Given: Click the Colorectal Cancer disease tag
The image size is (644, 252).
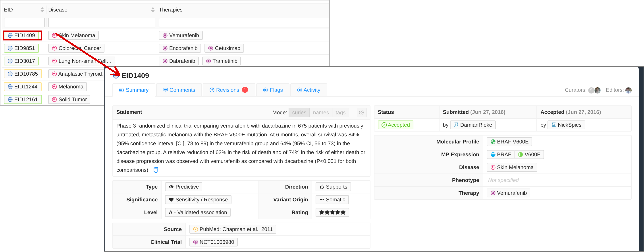Looking at the screenshot, I should [76, 48].
